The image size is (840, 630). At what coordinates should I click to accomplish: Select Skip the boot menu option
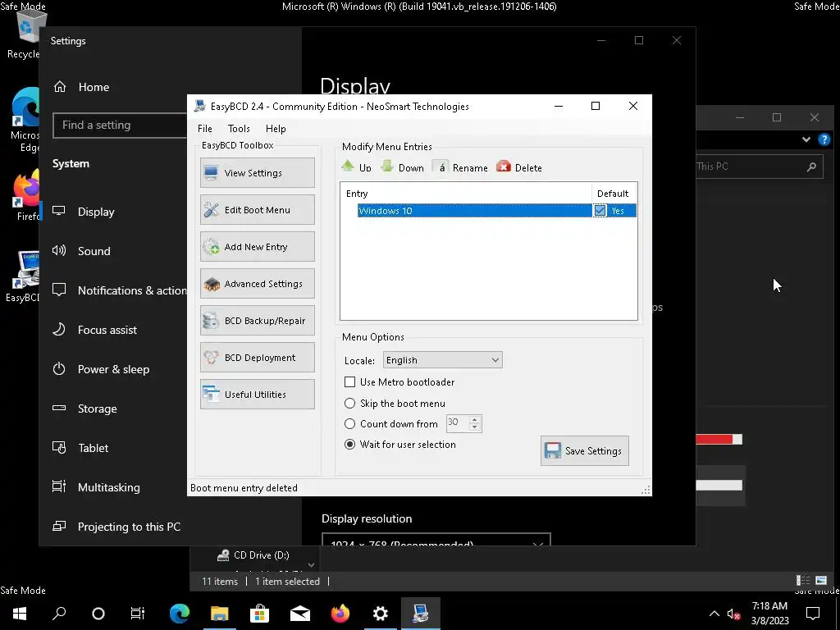pos(349,404)
